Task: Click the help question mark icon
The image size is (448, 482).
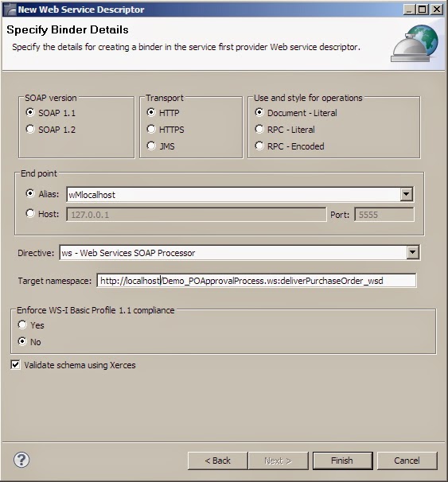Action: (21, 461)
